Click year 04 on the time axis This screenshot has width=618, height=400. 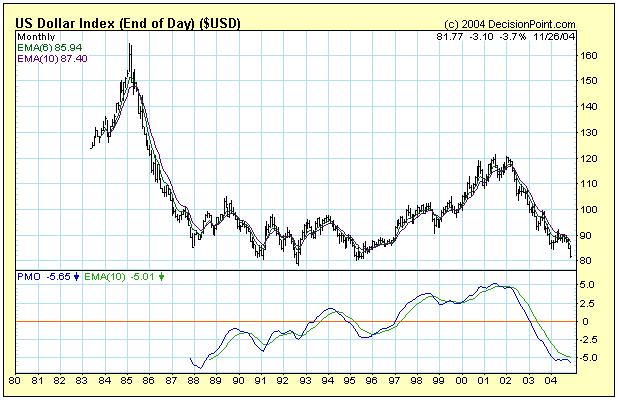[x=551, y=381]
